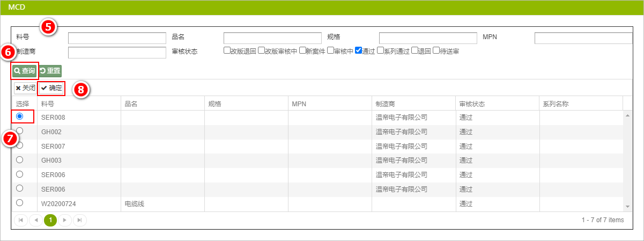644x241 pixels.
Task: Tick the 系列通过 checkbox
Action: 380,51
